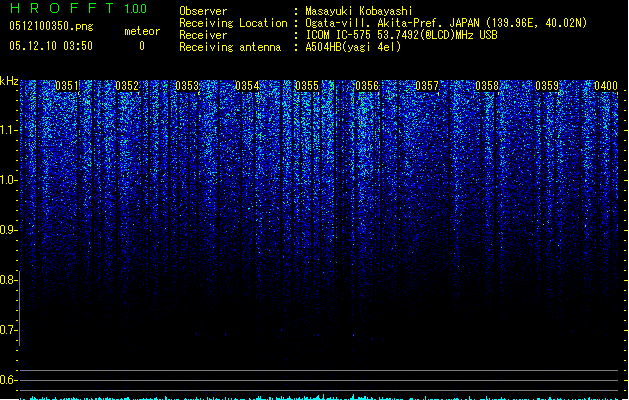Click the date stamp 05.12.10 03:50
Viewport: 629px width, 400px height.
51,46
